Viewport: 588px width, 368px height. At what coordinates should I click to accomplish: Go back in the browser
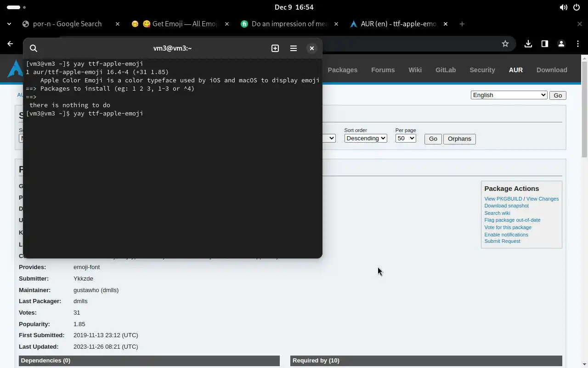pos(10,44)
